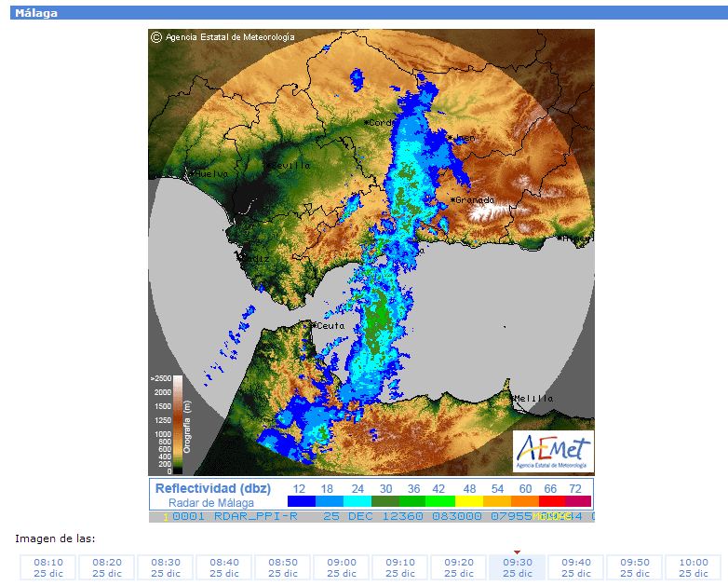View the 09:20 25 dic frame
728x586 pixels.
click(459, 567)
